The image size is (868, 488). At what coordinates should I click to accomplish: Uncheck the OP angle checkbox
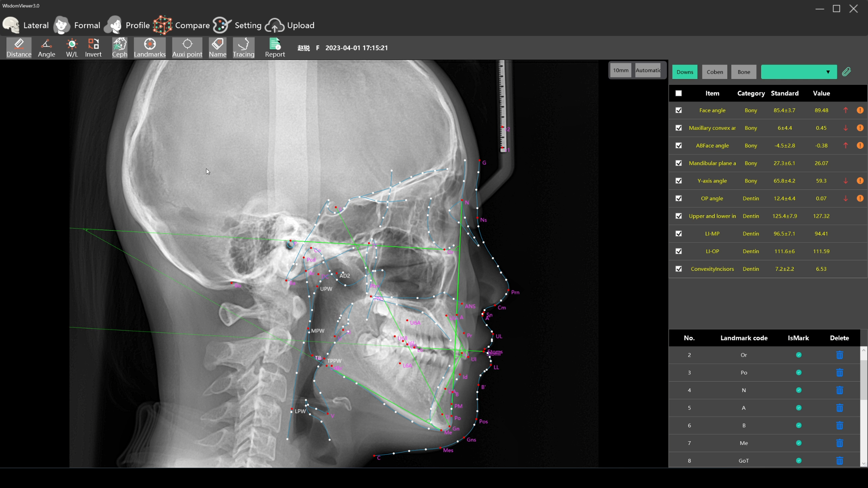[x=679, y=198]
